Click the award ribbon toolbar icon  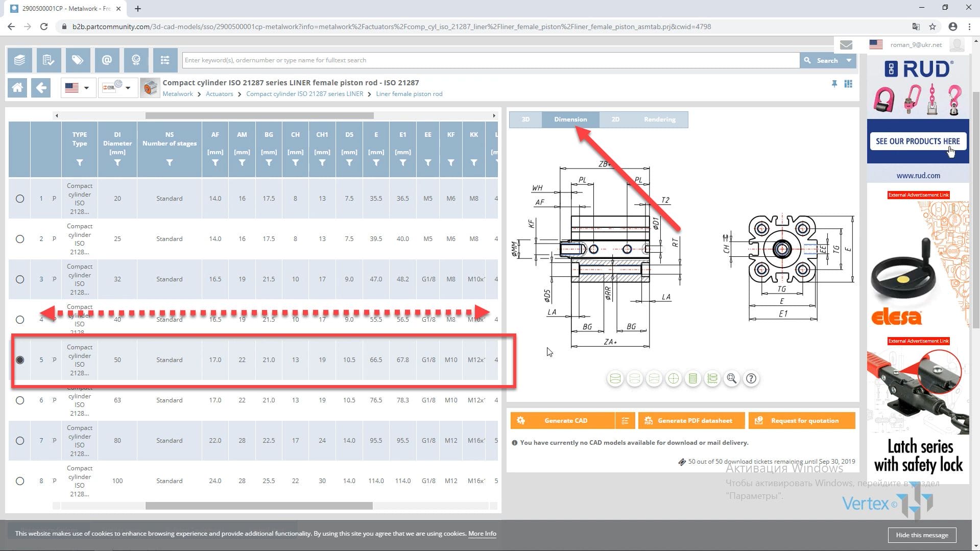click(x=136, y=60)
